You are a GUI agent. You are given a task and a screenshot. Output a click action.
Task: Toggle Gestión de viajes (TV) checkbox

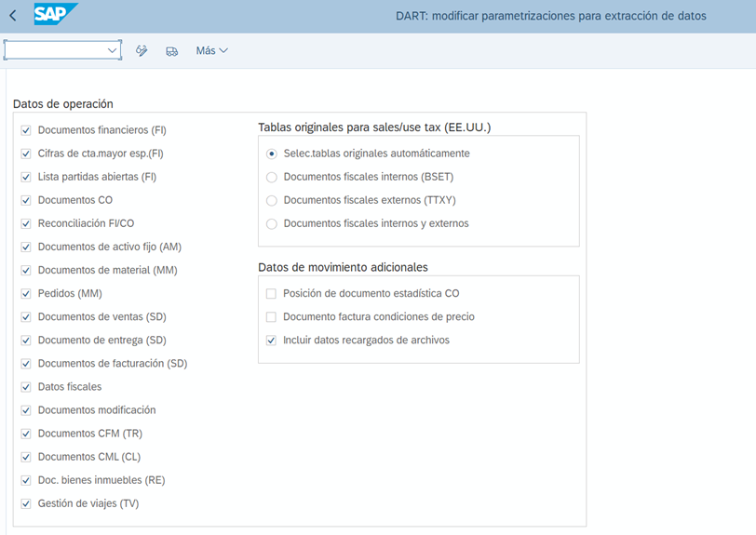pyautogui.click(x=26, y=503)
